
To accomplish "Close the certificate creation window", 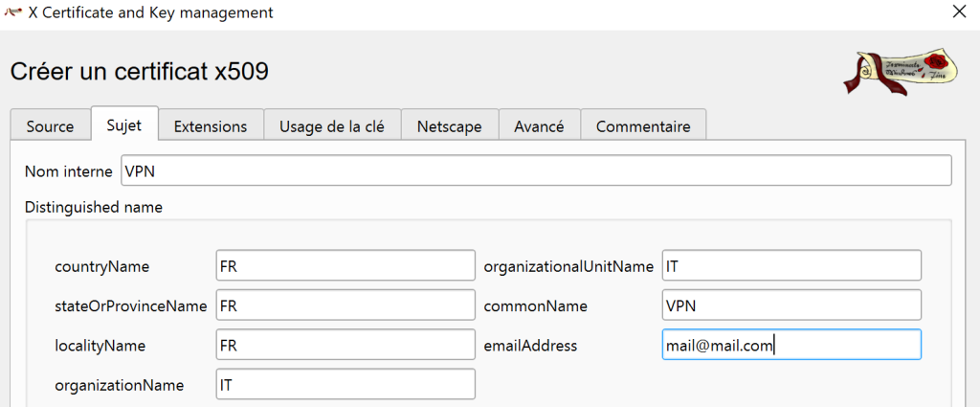I will point(958,12).
